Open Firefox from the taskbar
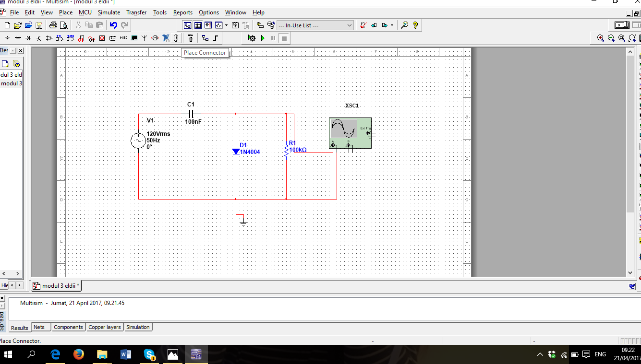641x364 pixels. [79, 354]
